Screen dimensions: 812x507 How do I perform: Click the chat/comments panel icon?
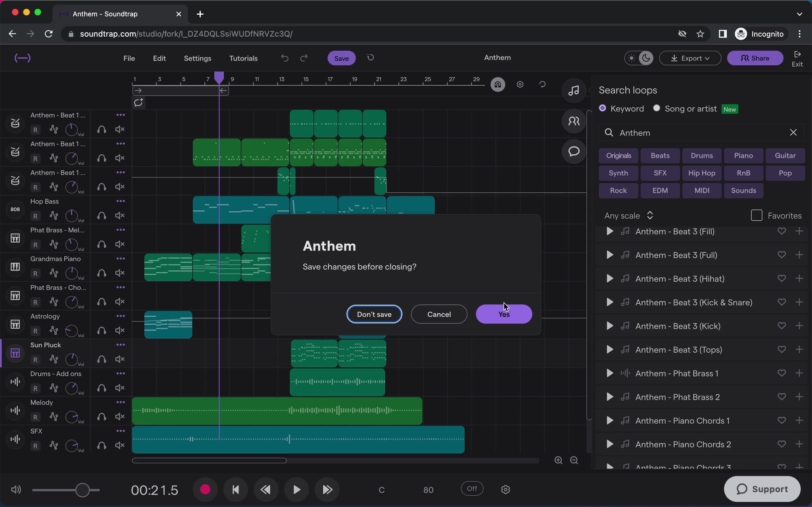click(x=573, y=151)
